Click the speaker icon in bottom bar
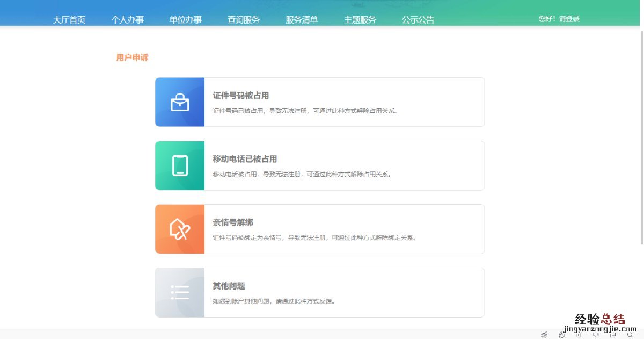Image resolution: width=644 pixels, height=339 pixels. click(596, 335)
